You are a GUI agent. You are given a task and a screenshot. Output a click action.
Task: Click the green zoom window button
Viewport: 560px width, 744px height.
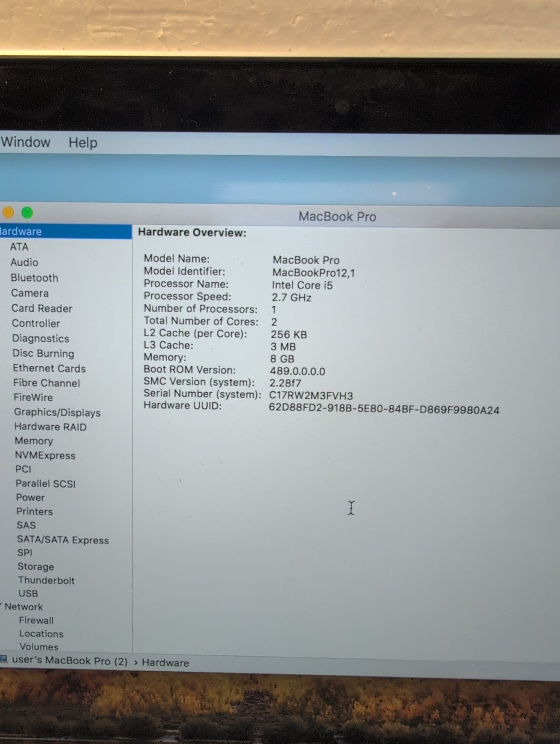pos(27,213)
